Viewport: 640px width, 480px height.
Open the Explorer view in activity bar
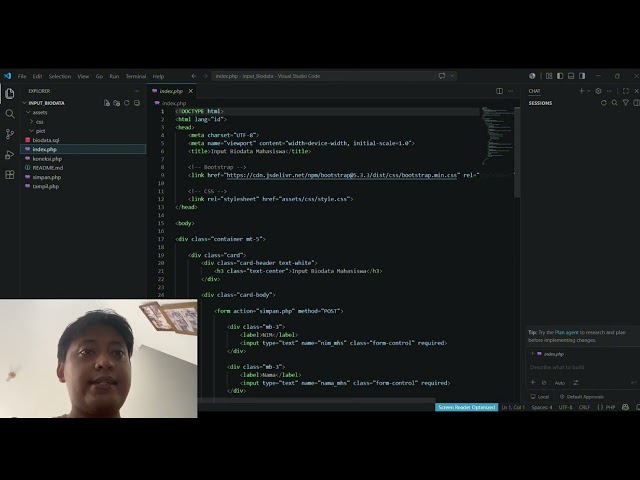tap(10, 94)
